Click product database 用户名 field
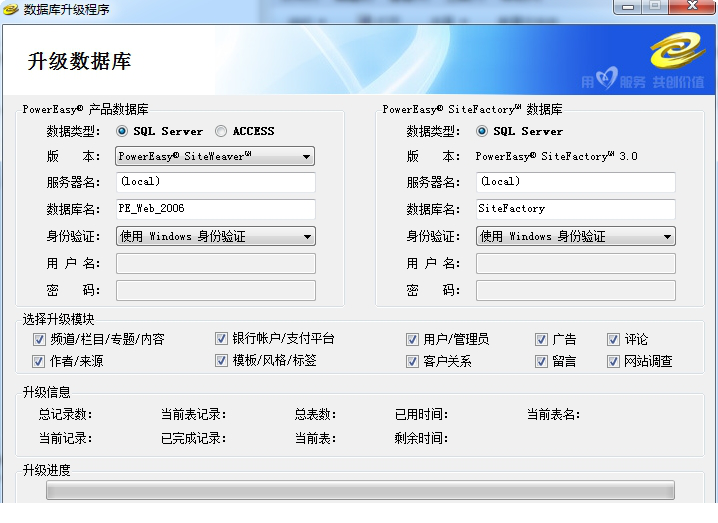Image resolution: width=718 pixels, height=523 pixels. 216,263
